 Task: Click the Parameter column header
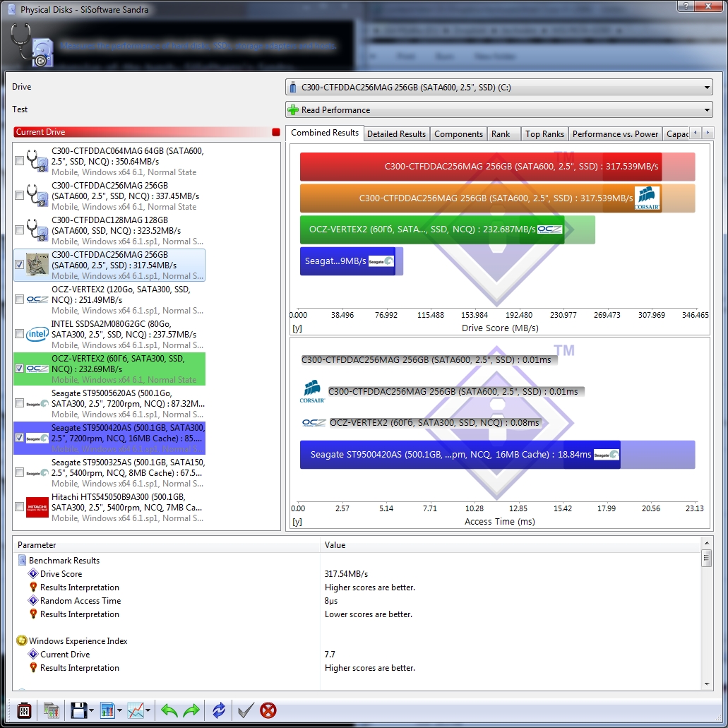pos(166,545)
